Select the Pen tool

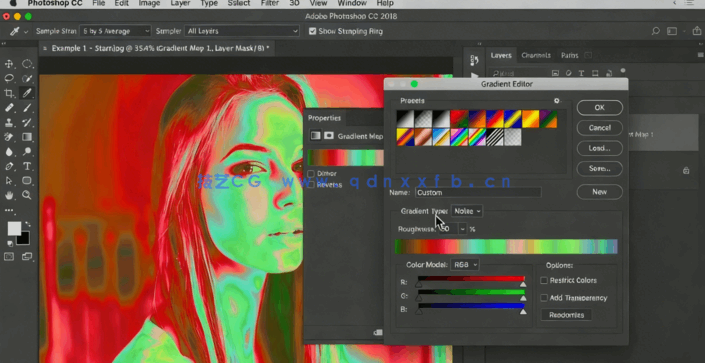coord(9,166)
